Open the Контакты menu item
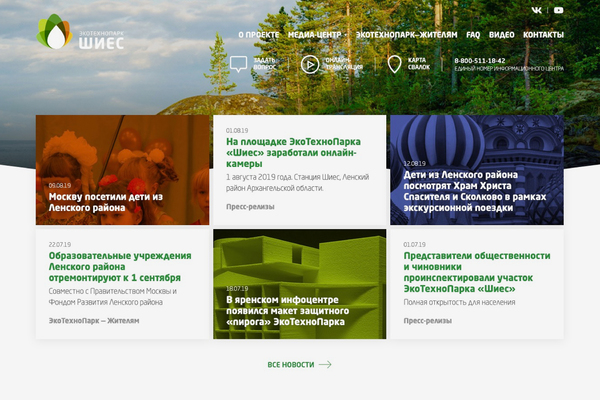 point(543,35)
